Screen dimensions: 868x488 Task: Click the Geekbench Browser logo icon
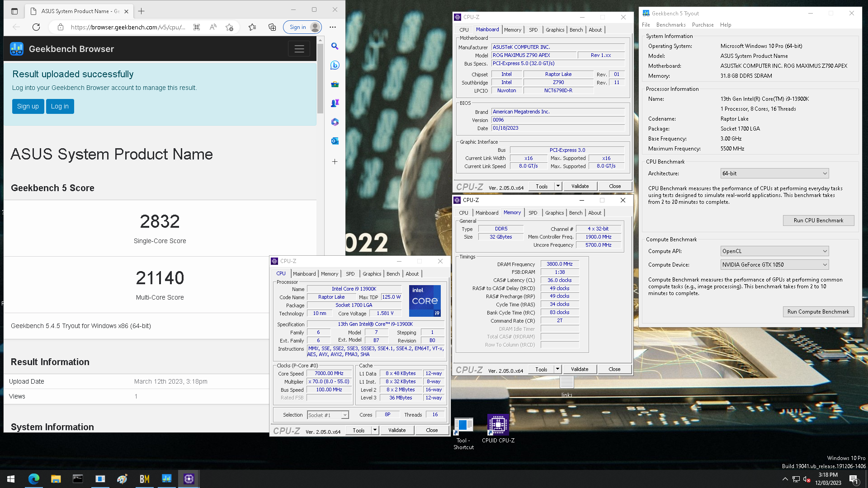coord(17,49)
